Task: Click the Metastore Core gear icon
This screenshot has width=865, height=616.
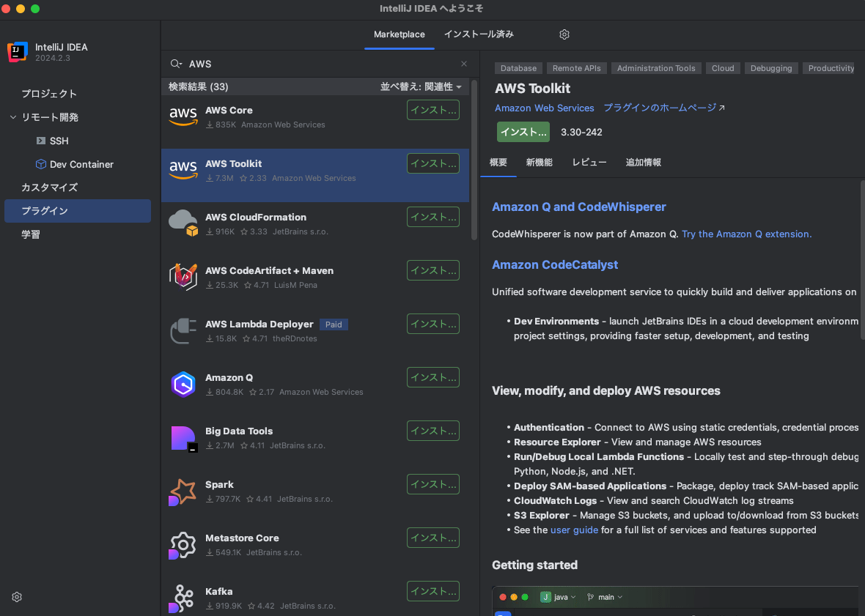Action: 183,545
